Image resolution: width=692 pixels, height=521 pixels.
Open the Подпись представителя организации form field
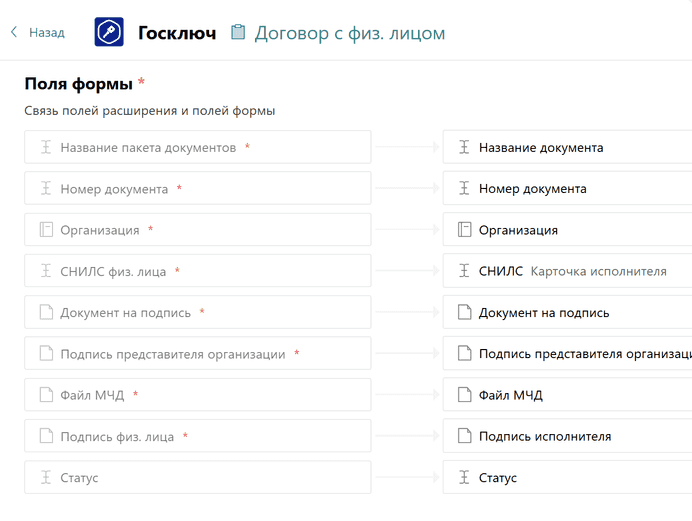tap(568, 354)
